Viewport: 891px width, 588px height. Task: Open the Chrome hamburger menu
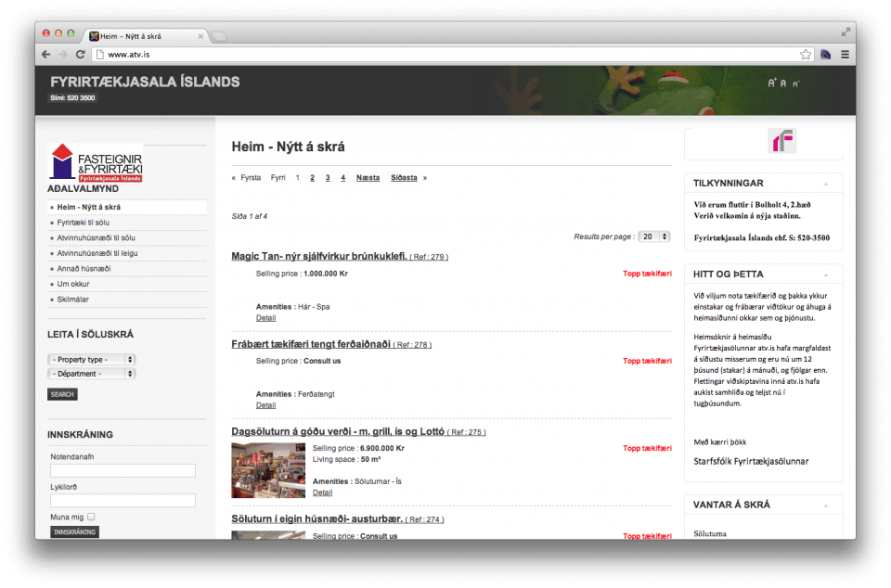(845, 55)
